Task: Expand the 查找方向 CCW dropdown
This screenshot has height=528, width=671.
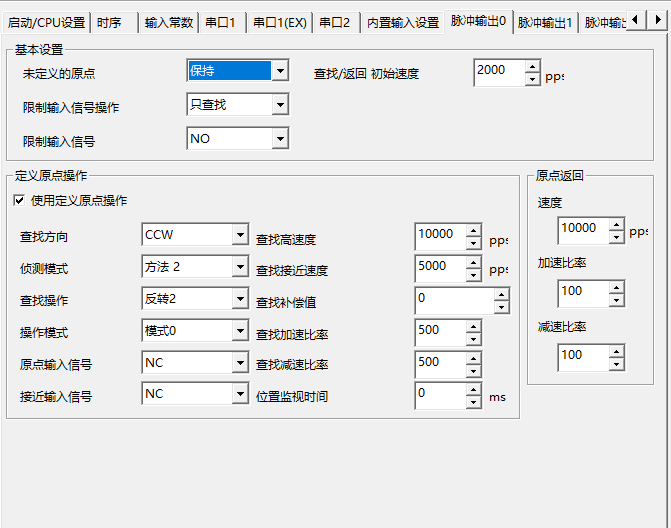Action: (x=240, y=236)
